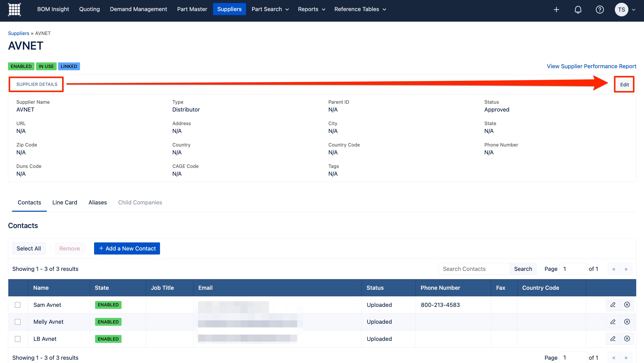Focus the Search Contacts field
Viewport: 644px width, 363px height.
point(474,269)
